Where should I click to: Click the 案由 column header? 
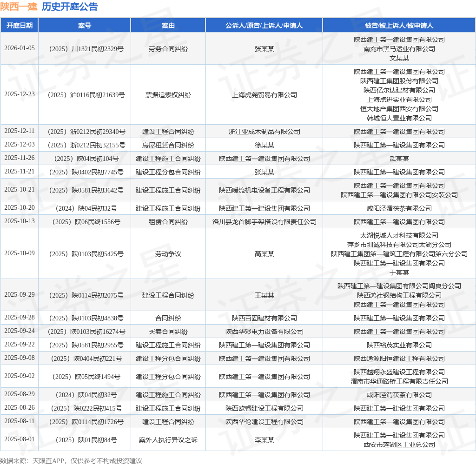point(168,26)
